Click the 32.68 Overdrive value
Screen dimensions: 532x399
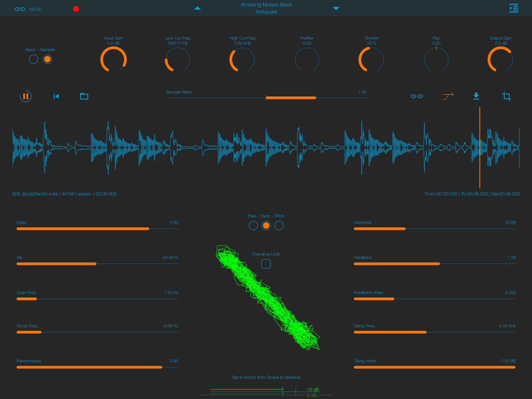[510, 222]
